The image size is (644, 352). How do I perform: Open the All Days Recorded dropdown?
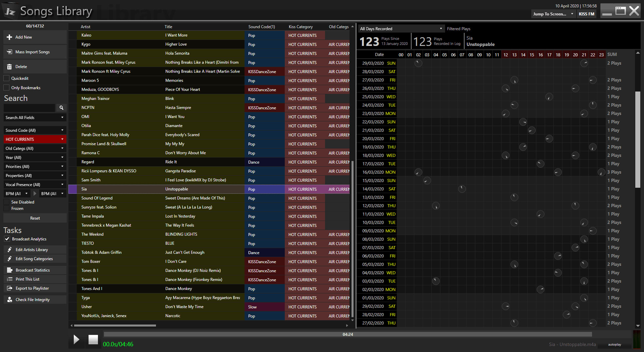point(401,29)
